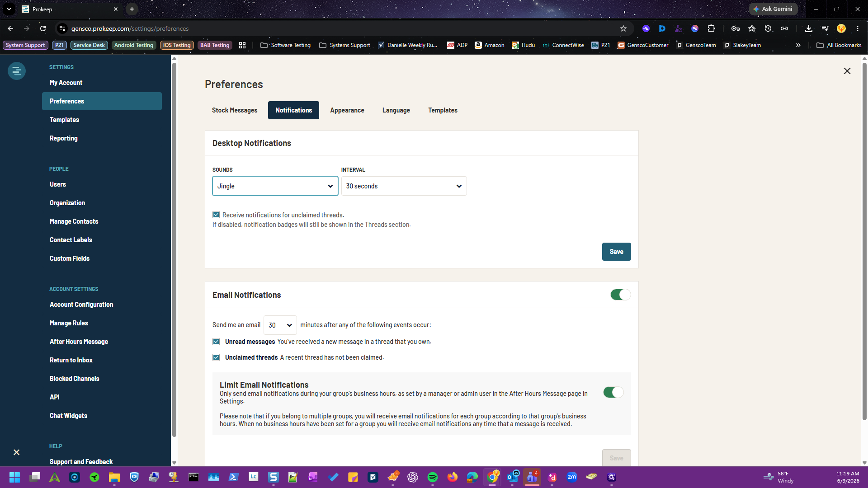The width and height of the screenshot is (868, 488).
Task: Uncheck Receive notifications for unclaimed threads
Action: tap(216, 215)
